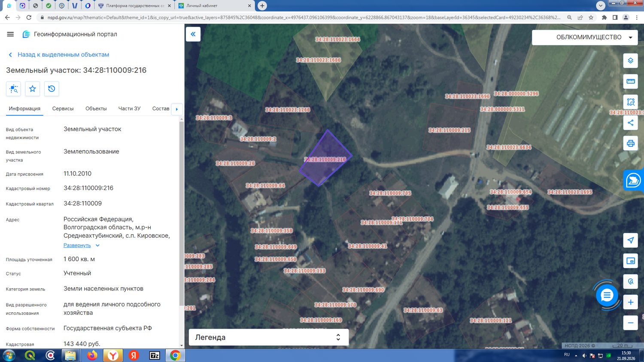This screenshot has height=362, width=644.
Task: Open the overview map window icon
Action: (x=630, y=261)
